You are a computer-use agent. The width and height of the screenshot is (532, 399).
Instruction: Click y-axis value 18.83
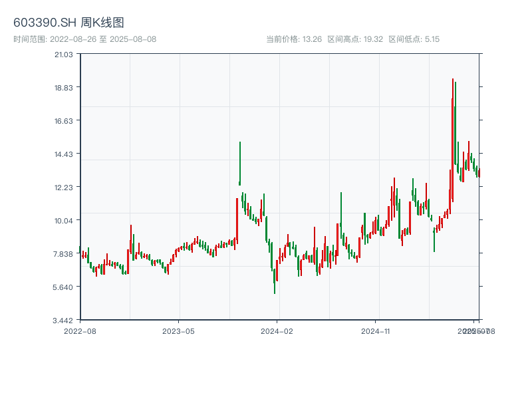point(64,88)
